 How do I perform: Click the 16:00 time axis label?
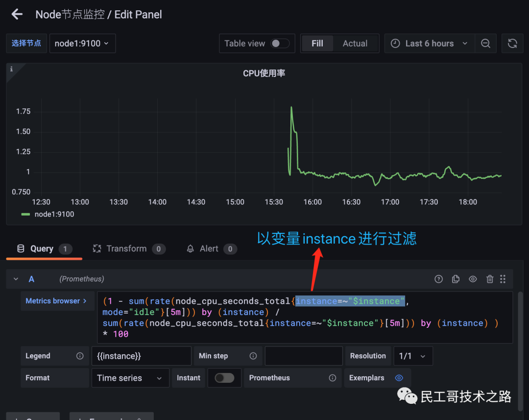(x=313, y=202)
